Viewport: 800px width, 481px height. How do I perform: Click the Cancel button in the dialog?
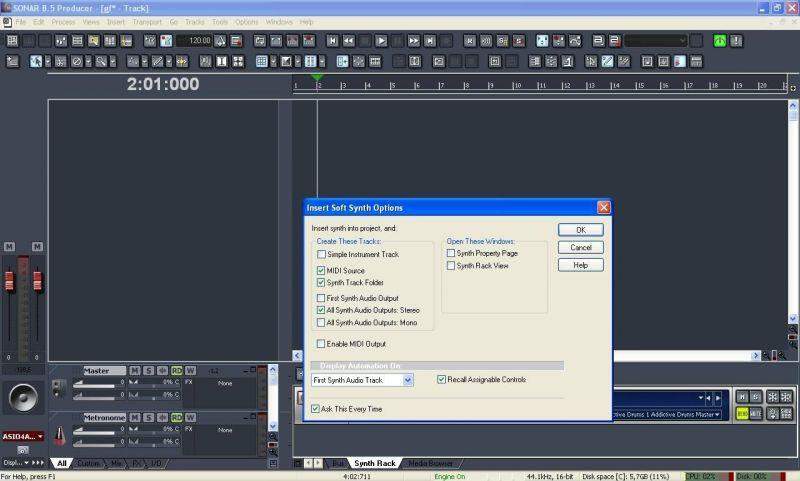(580, 247)
